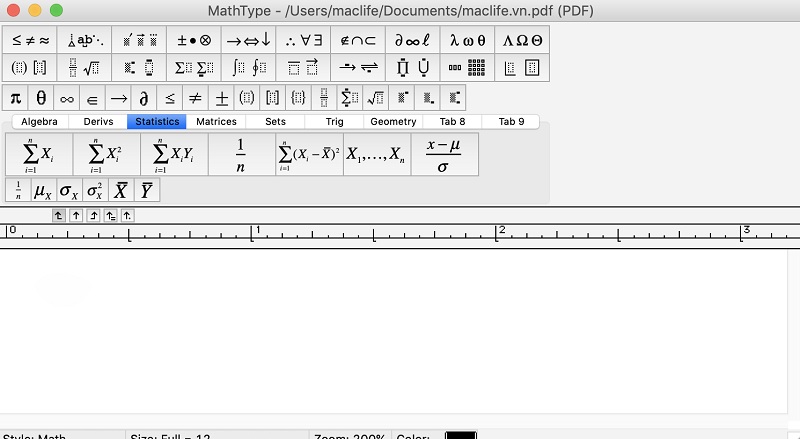Insert summation template from the small bar

coord(350,98)
